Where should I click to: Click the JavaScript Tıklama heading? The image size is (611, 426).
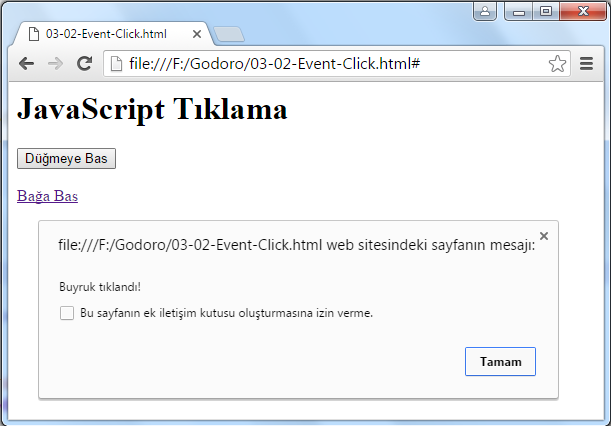[152, 110]
